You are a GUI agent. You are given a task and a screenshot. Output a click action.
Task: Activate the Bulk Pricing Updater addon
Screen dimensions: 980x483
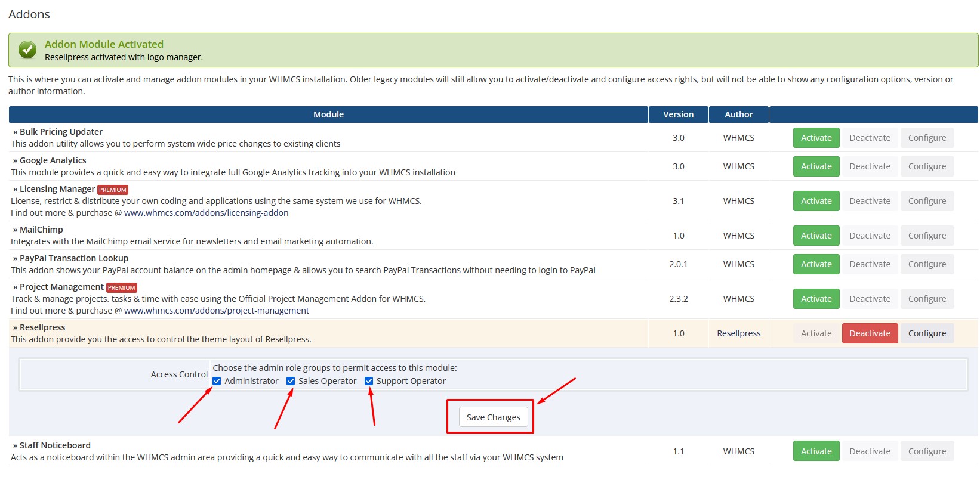tap(816, 138)
